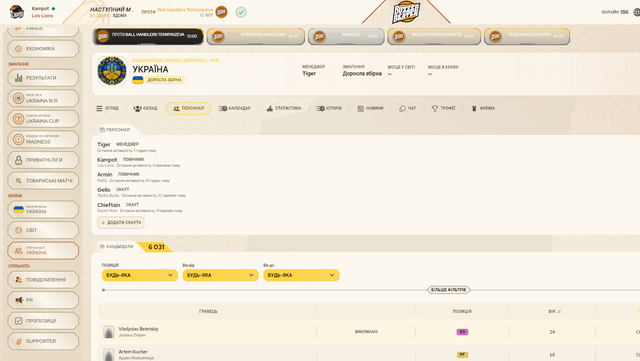
Task: Open Supporter in the sidebar
Action: tap(43, 341)
